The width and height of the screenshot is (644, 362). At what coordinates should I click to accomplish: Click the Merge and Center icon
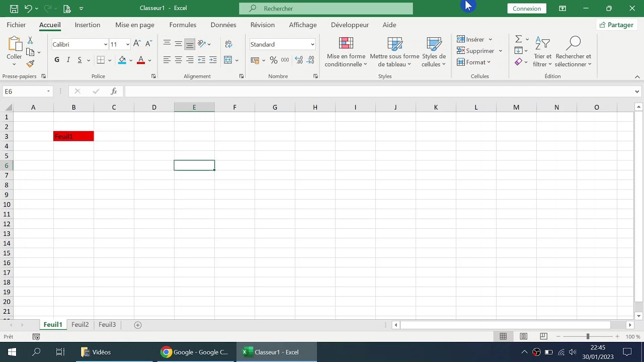point(228,60)
